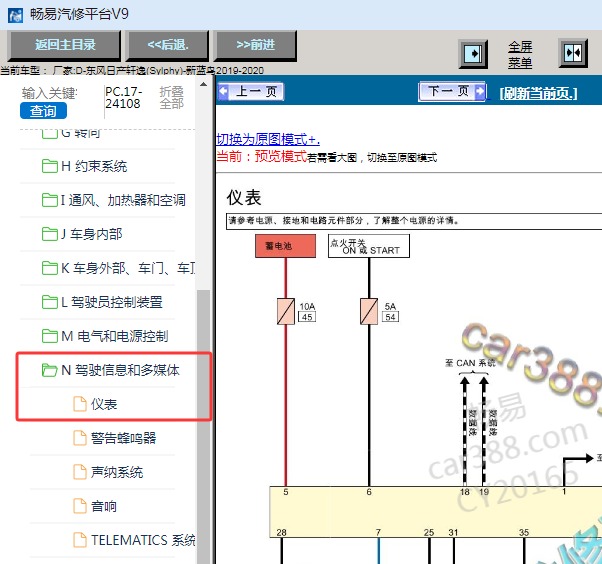Click the 仪表 diagram heading
Image resolution: width=602 pixels, height=564 pixels.
[x=244, y=198]
